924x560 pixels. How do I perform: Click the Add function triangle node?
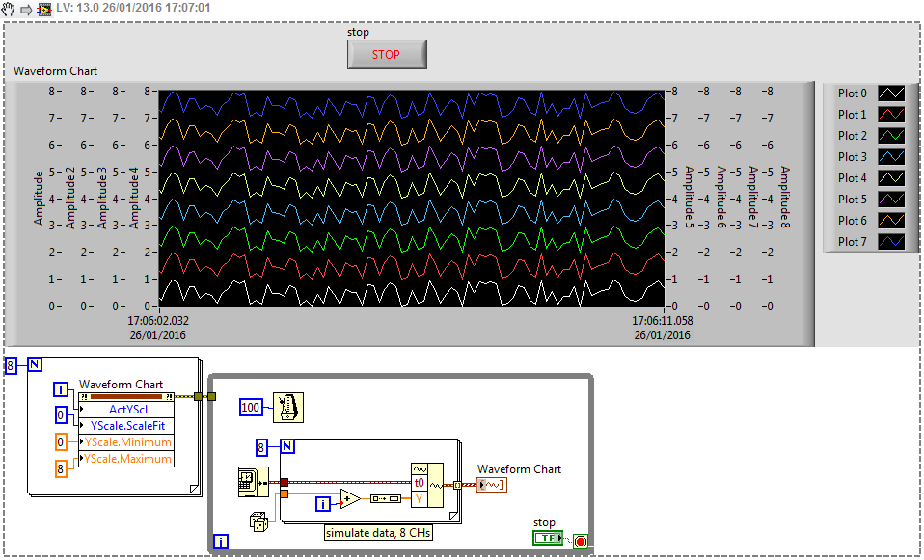click(x=350, y=499)
